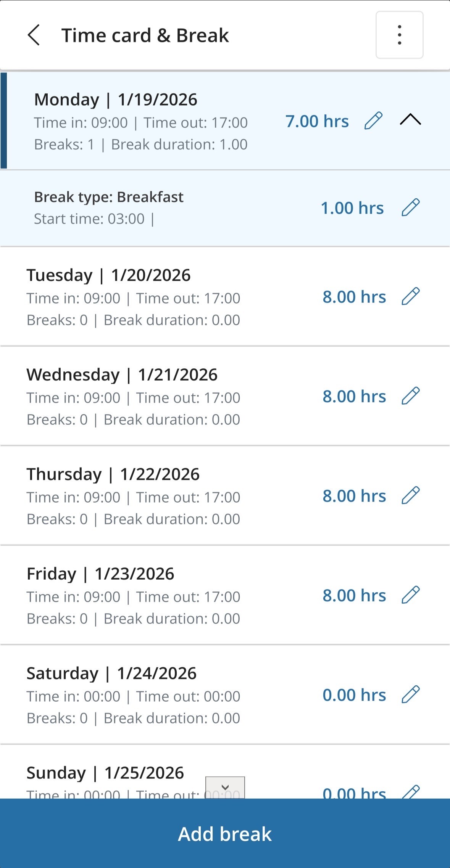Image resolution: width=450 pixels, height=868 pixels.
Task: Go back using the left arrow
Action: coord(34,35)
